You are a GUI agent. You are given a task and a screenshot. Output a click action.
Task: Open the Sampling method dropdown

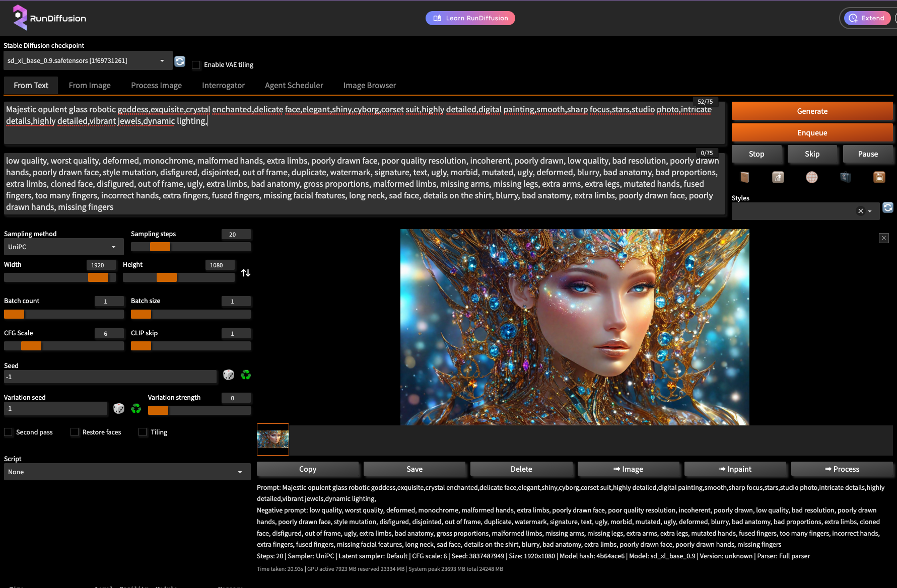tap(63, 247)
